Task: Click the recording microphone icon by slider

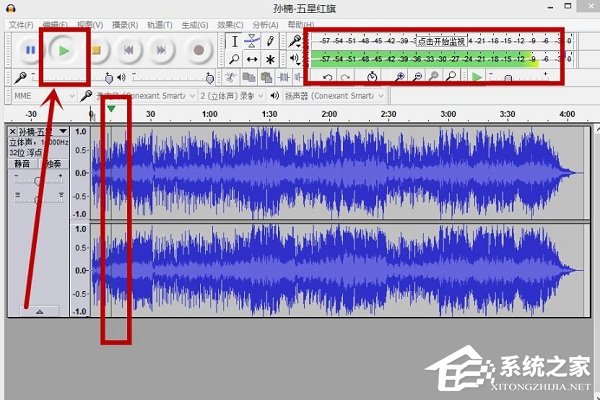Action: (21, 78)
